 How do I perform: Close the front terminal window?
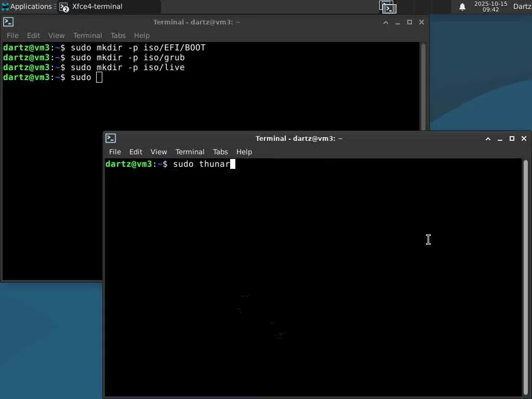click(x=524, y=139)
